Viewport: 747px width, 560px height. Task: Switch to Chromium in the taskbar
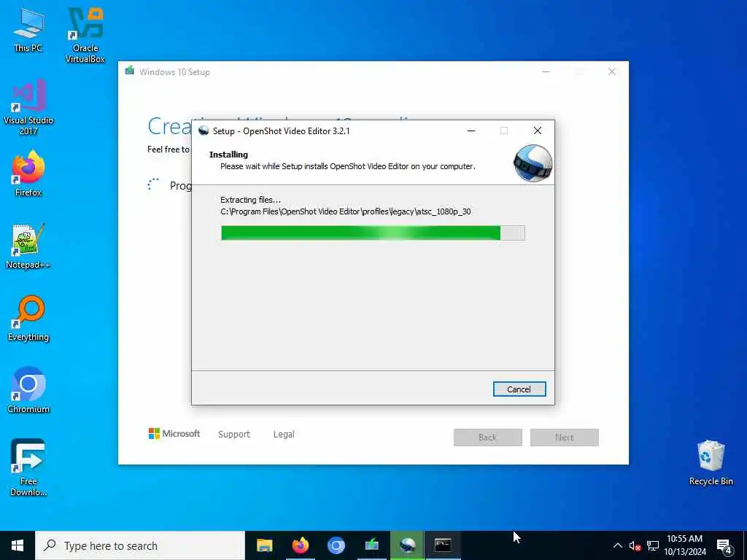[x=336, y=545]
